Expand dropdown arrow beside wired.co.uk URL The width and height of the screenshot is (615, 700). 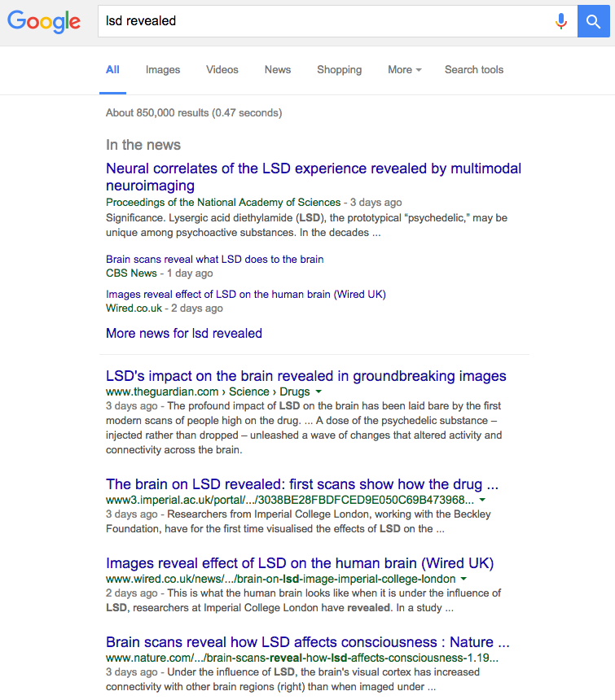(x=463, y=579)
